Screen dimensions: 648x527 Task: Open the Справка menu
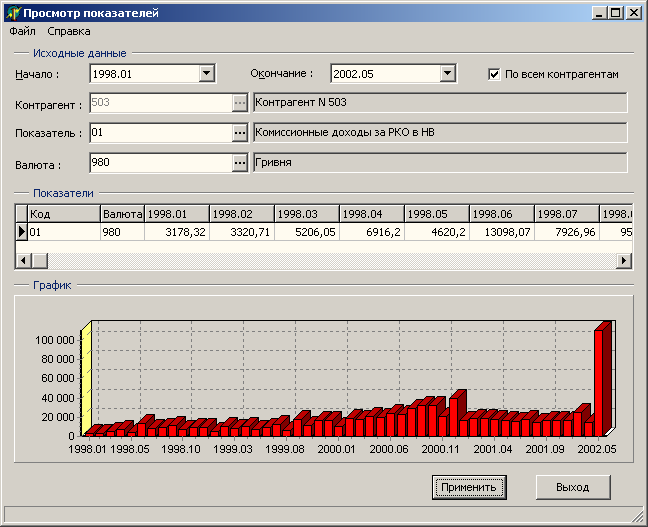click(69, 31)
